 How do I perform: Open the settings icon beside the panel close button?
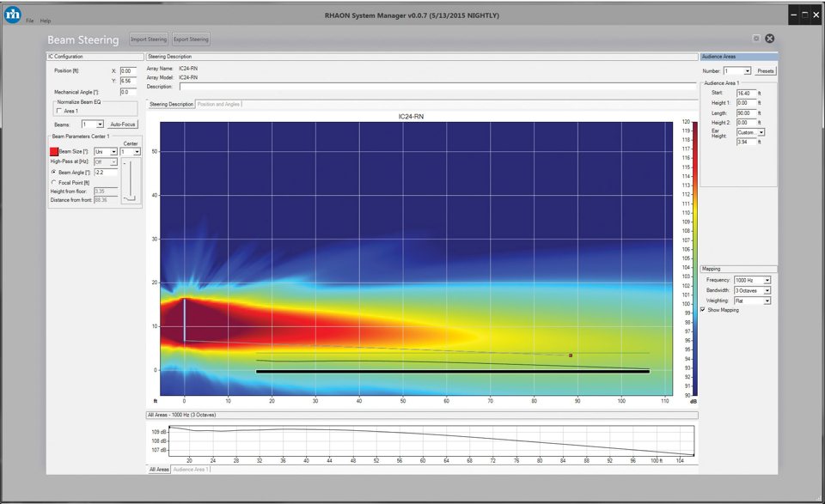point(756,39)
